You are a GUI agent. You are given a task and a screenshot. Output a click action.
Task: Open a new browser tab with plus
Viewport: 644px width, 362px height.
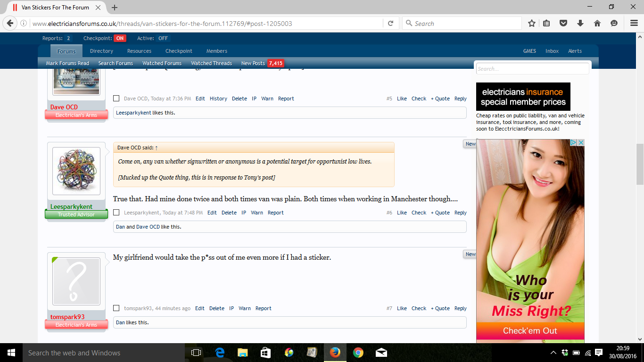(115, 8)
